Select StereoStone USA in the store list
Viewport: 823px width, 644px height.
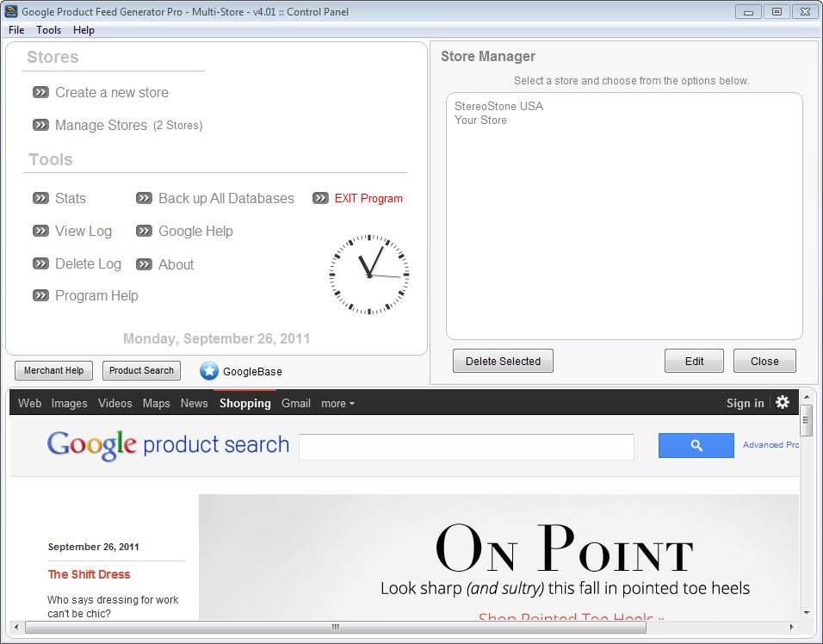click(x=498, y=106)
